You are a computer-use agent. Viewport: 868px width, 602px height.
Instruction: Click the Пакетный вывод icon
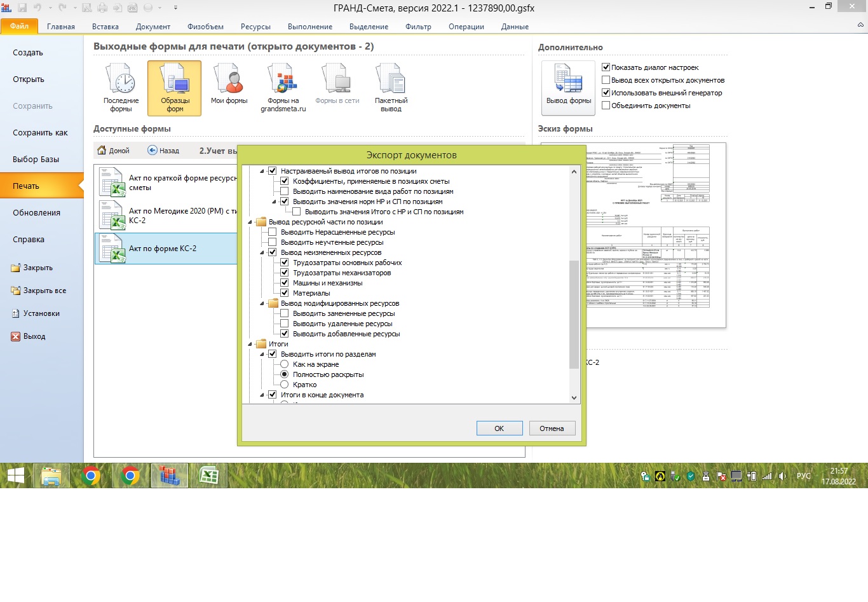[x=391, y=79]
